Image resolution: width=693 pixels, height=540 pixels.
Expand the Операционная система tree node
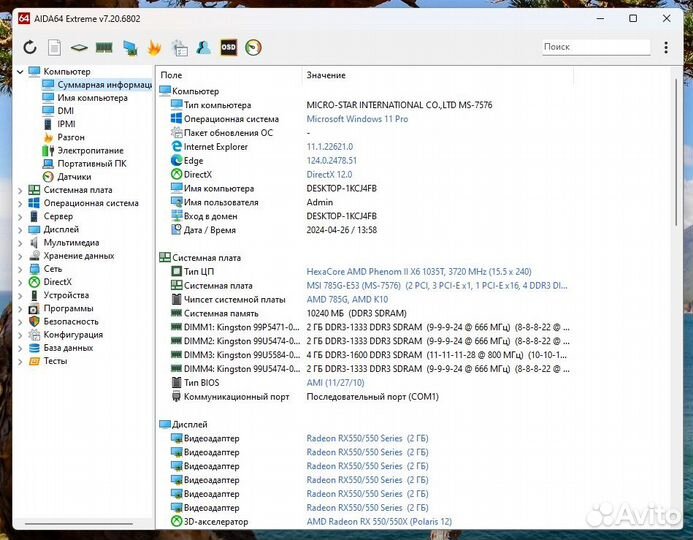20,204
